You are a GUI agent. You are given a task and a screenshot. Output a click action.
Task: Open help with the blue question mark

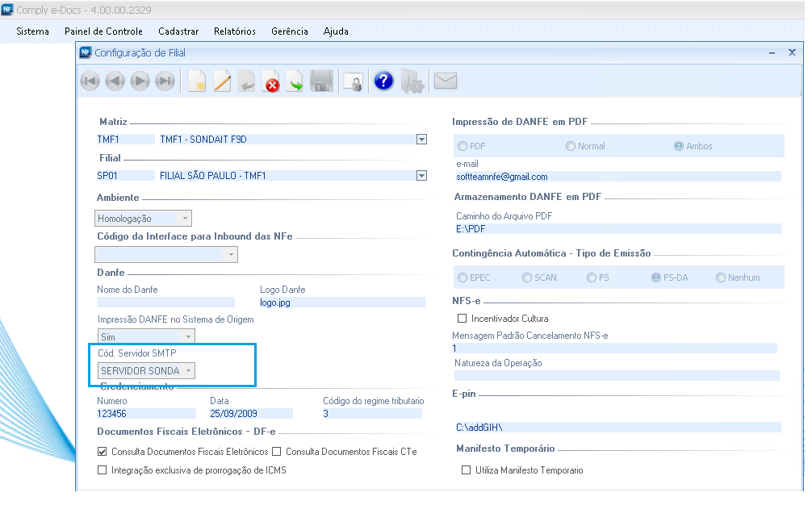(383, 81)
